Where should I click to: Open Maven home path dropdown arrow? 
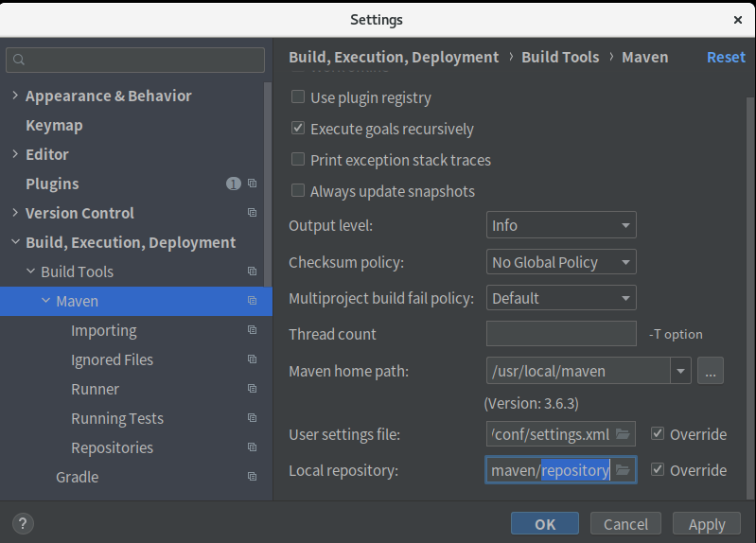pyautogui.click(x=681, y=371)
